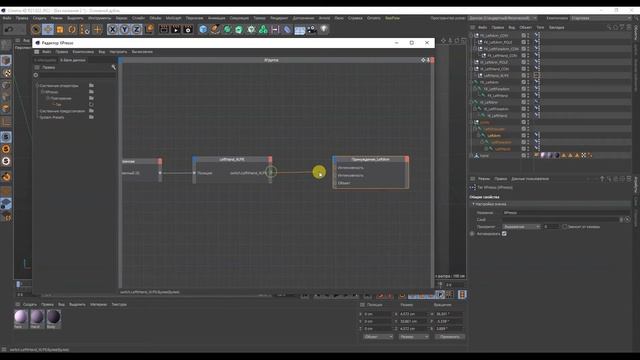Activate the Rotate tool icon
This screenshot has width=640, height=360.
(x=72, y=29)
